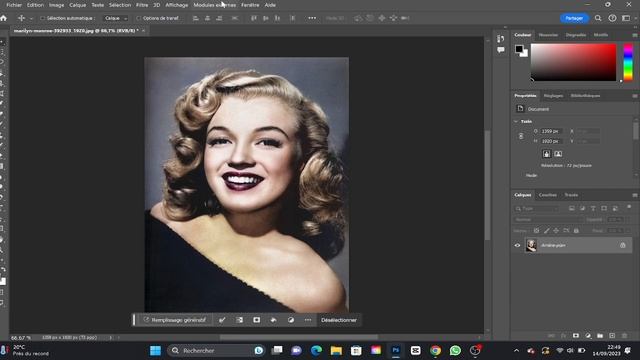Open the Fichier menu

14,5
